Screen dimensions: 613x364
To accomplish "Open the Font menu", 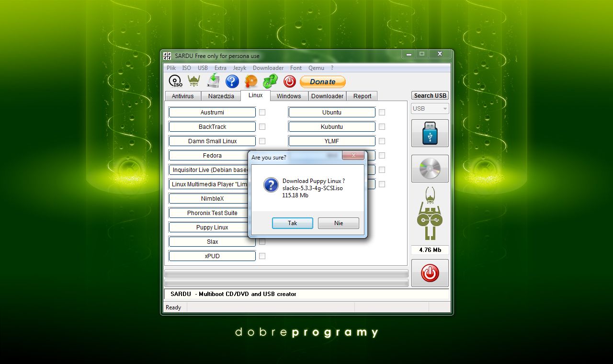I will coord(296,68).
